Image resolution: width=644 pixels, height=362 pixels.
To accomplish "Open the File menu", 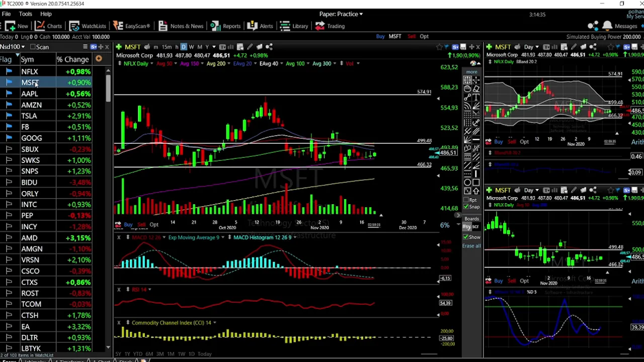I will [7, 14].
